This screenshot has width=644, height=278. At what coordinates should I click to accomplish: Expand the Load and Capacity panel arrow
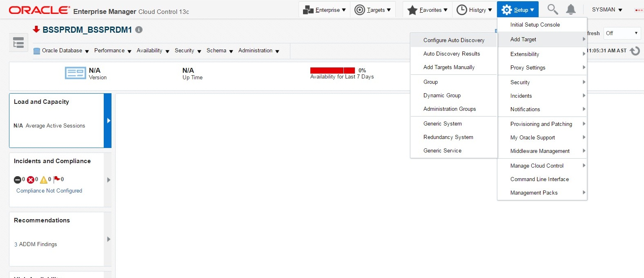(x=108, y=121)
